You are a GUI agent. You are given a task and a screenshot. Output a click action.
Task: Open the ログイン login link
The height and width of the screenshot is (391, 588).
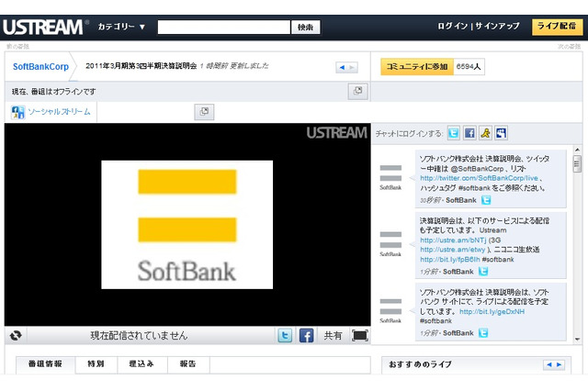[x=453, y=26]
